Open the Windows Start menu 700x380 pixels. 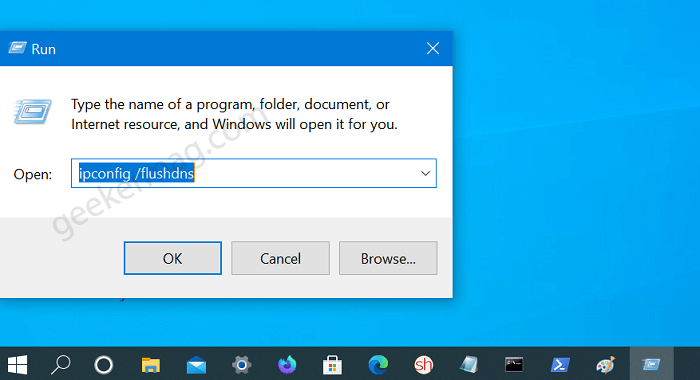click(17, 365)
